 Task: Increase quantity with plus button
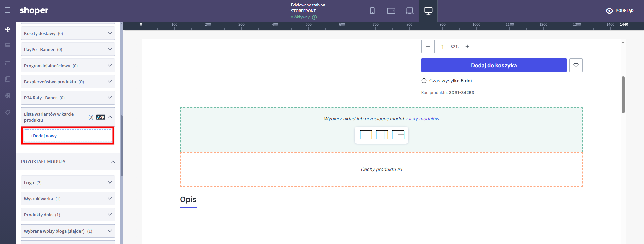[467, 46]
